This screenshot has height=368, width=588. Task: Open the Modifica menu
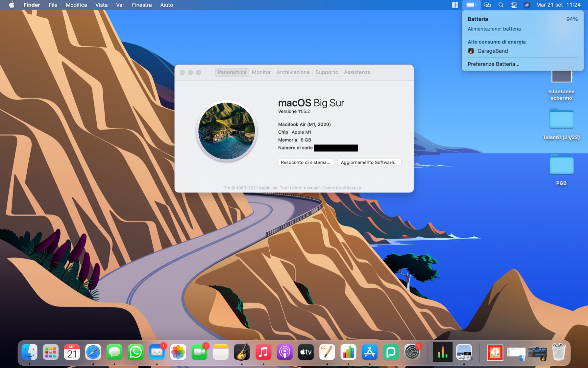[76, 5]
